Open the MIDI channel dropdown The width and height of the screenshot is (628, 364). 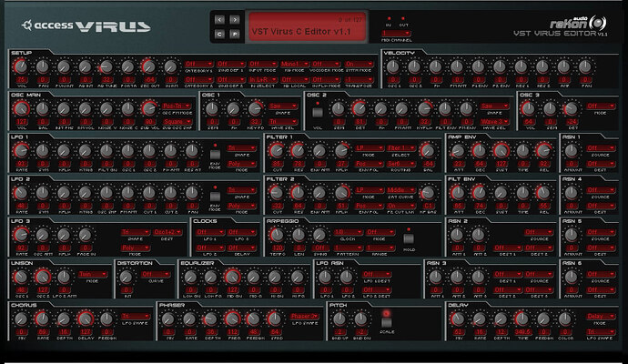tap(396, 34)
